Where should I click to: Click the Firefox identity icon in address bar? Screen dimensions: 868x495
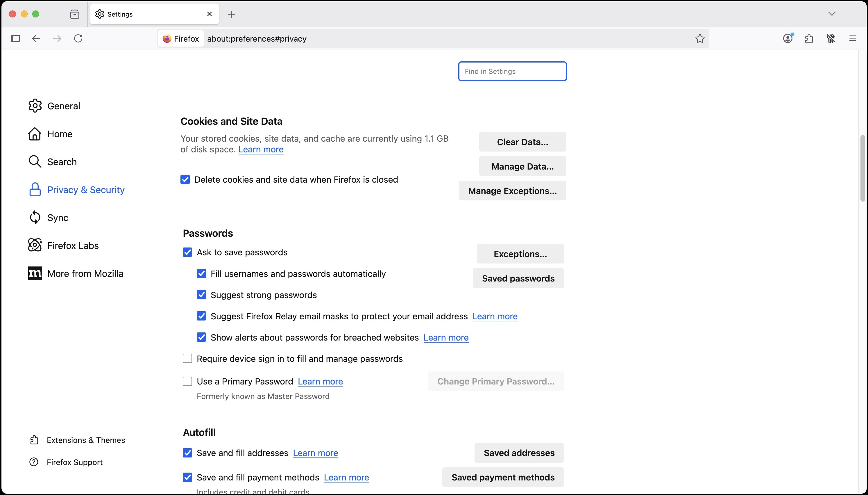coord(181,39)
